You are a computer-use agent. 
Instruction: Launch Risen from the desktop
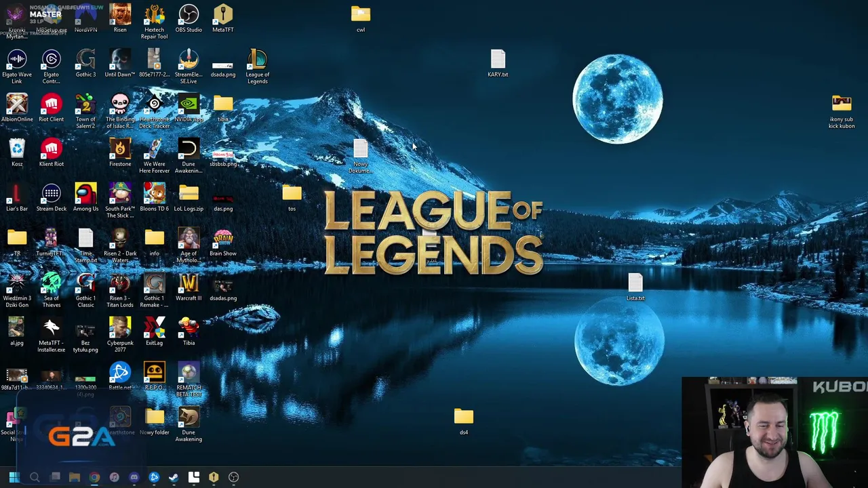click(x=120, y=19)
